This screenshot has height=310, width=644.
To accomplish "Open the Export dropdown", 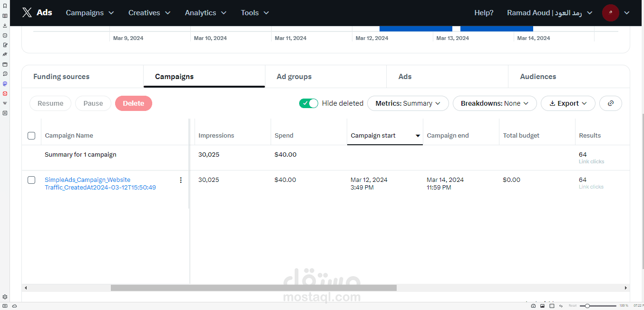I will (568, 103).
